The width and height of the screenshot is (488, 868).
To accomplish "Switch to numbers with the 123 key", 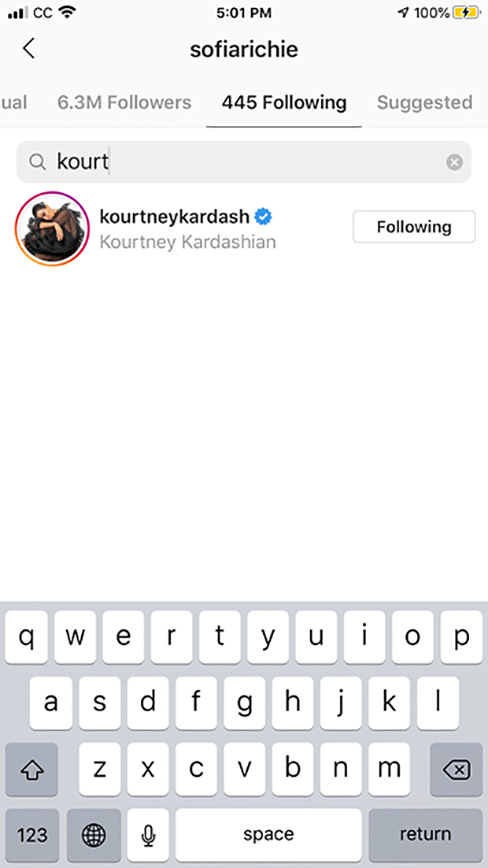I will point(32,835).
